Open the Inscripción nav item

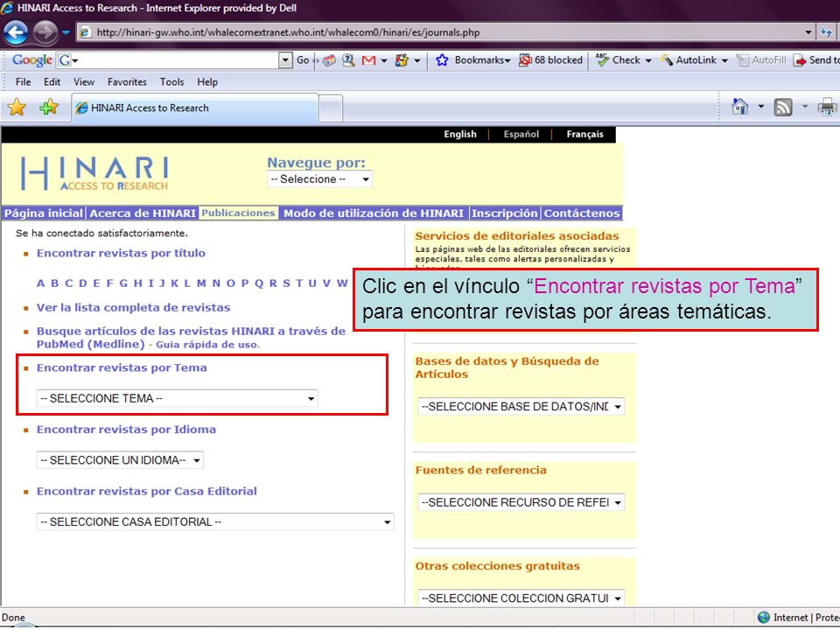click(504, 213)
